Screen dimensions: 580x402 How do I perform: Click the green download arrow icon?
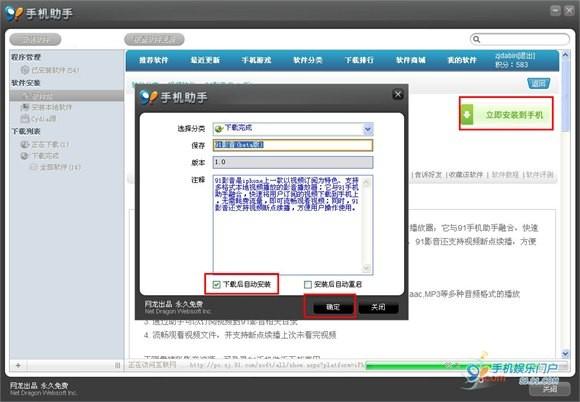[467, 114]
